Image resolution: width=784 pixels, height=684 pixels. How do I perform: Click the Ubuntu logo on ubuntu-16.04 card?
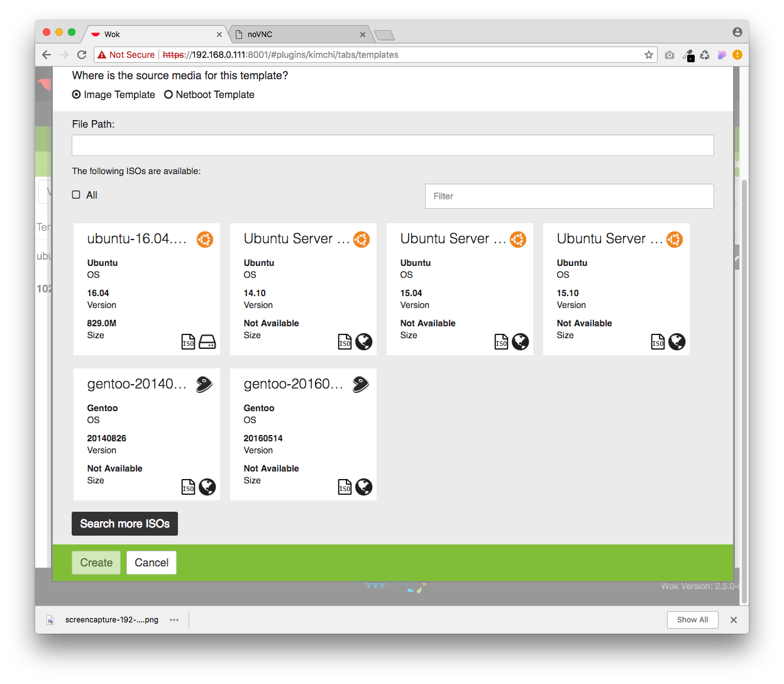pyautogui.click(x=205, y=240)
